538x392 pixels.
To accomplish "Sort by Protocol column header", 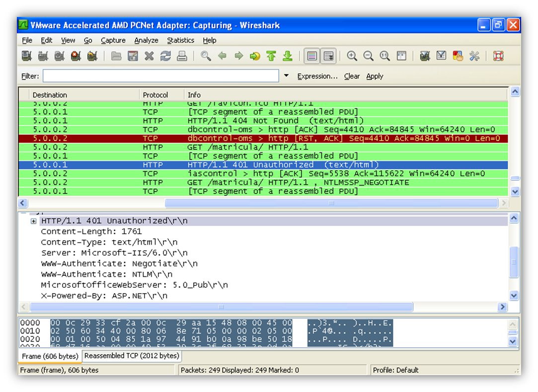I will pos(161,95).
